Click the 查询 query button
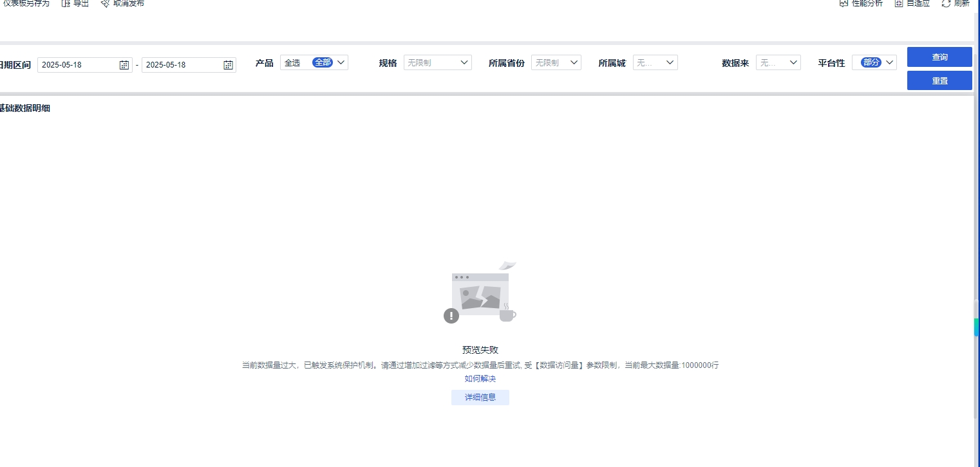The height and width of the screenshot is (467, 980). click(939, 57)
